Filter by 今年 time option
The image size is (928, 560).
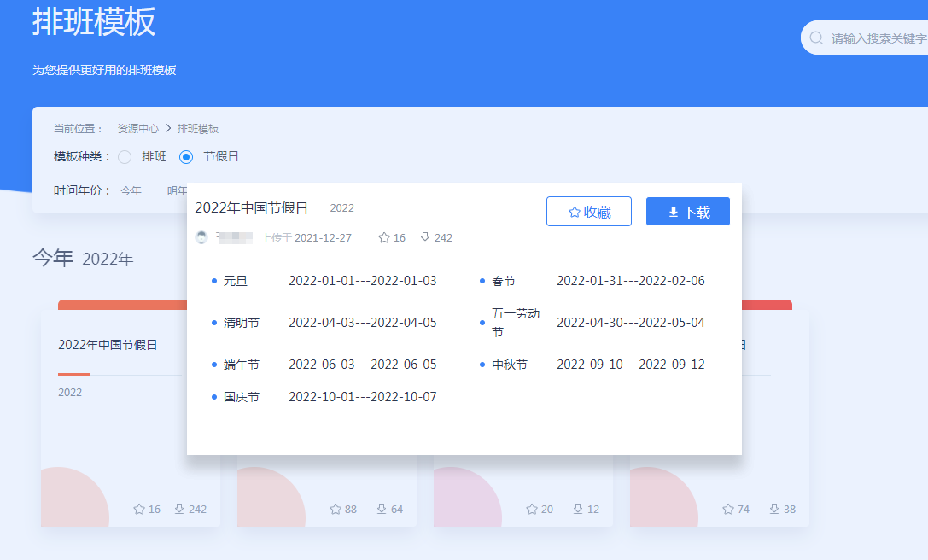click(x=131, y=190)
